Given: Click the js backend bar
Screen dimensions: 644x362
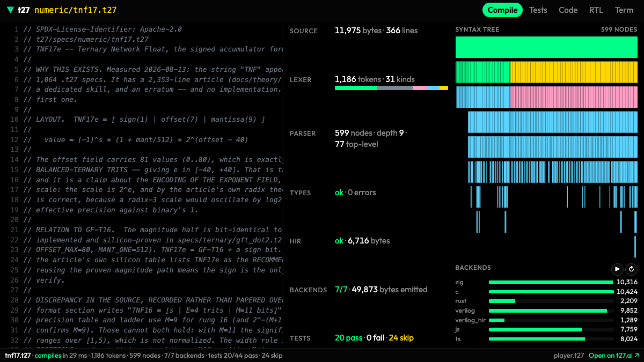Looking at the screenshot, I should click(x=551, y=330).
